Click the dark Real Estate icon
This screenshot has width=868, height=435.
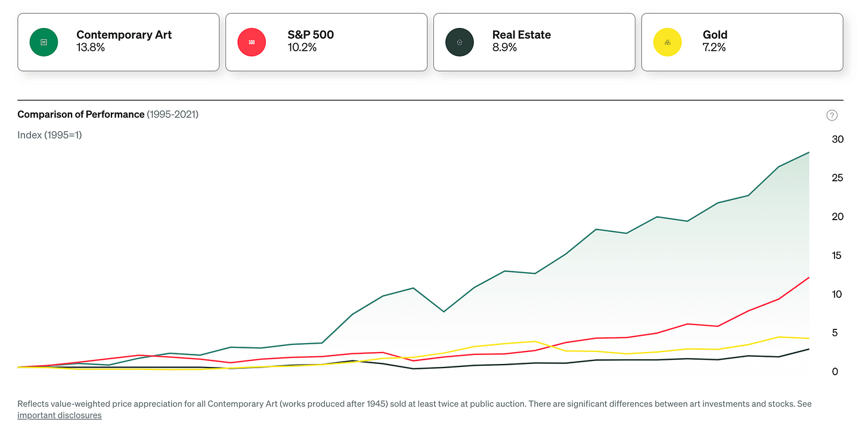pyautogui.click(x=460, y=42)
